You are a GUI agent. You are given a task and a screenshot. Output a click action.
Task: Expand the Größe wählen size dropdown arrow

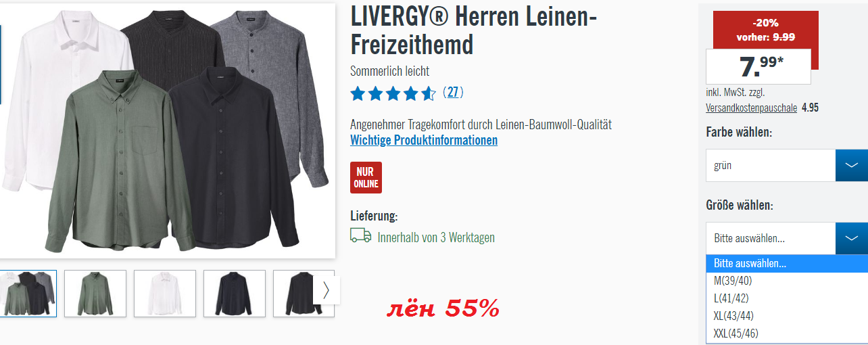click(x=852, y=238)
